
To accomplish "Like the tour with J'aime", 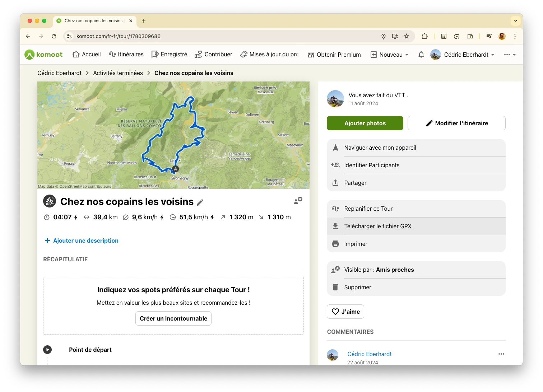I will pos(345,312).
